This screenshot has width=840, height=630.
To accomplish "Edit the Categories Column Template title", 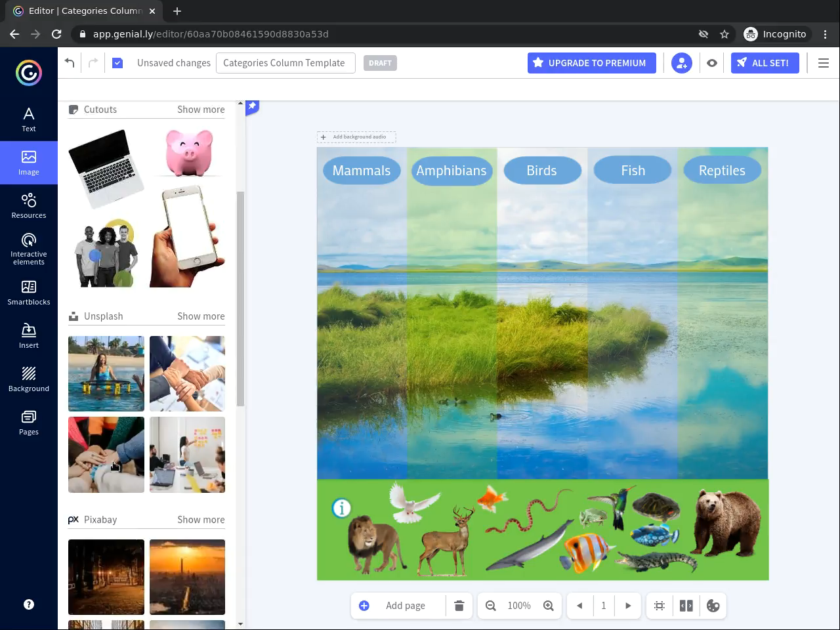I will click(x=285, y=63).
